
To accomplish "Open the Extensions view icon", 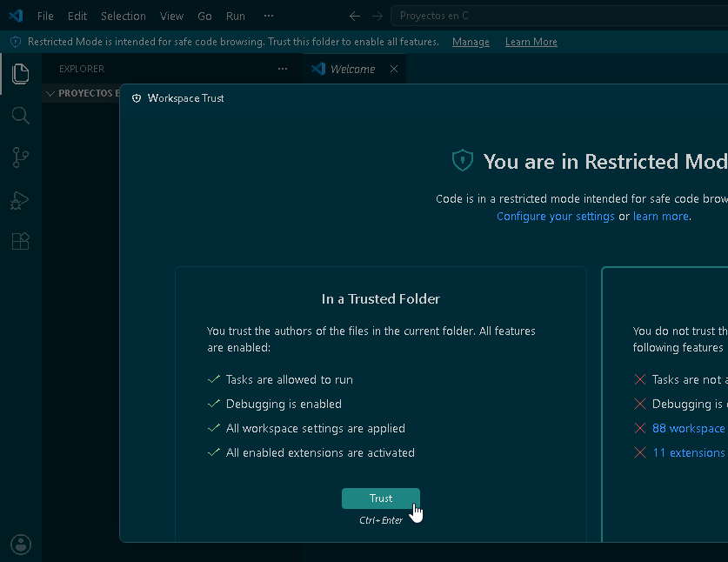I will pos(20,242).
